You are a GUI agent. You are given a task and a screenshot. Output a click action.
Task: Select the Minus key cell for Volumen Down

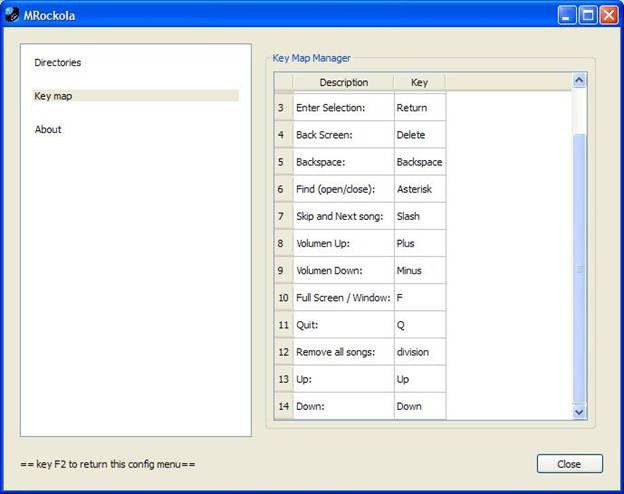(x=419, y=270)
